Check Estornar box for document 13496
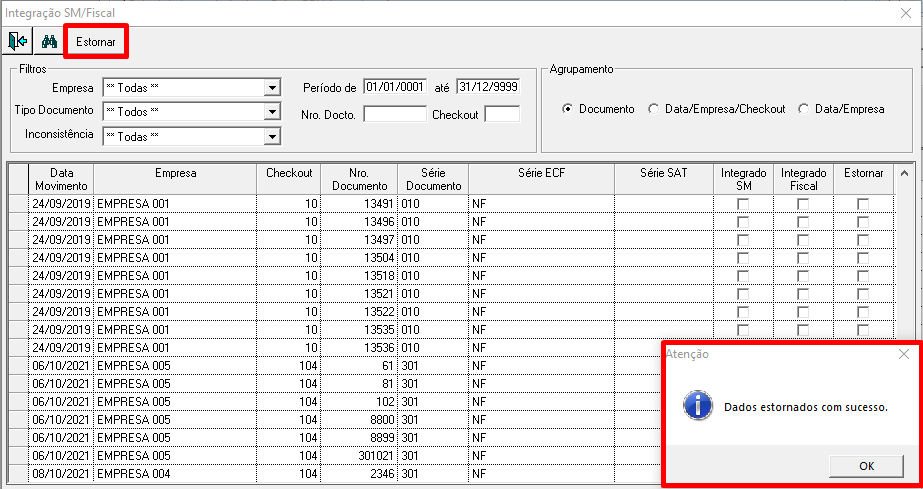This screenshot has height=489, width=923. 862,222
